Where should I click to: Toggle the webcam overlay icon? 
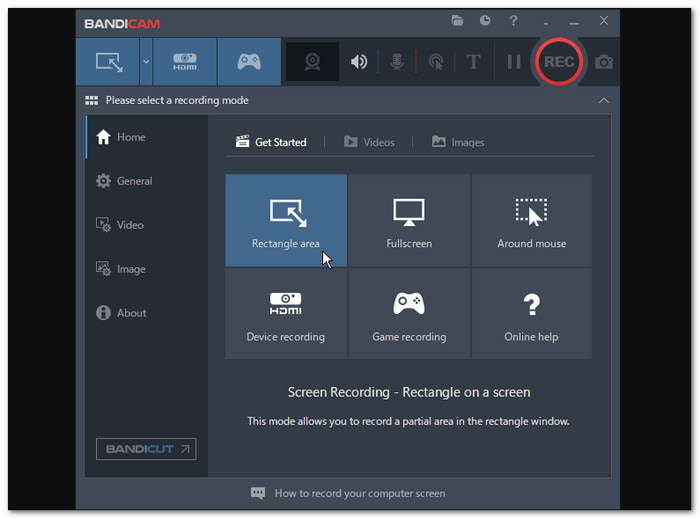(x=312, y=62)
